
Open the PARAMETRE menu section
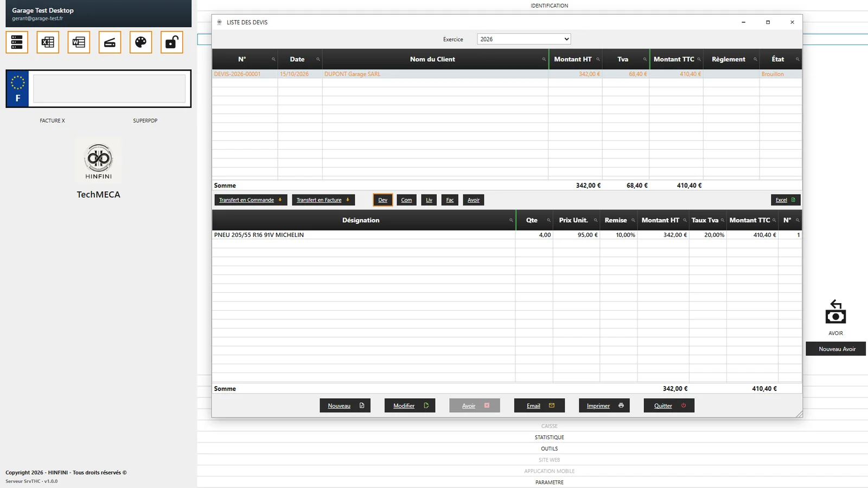pos(549,483)
